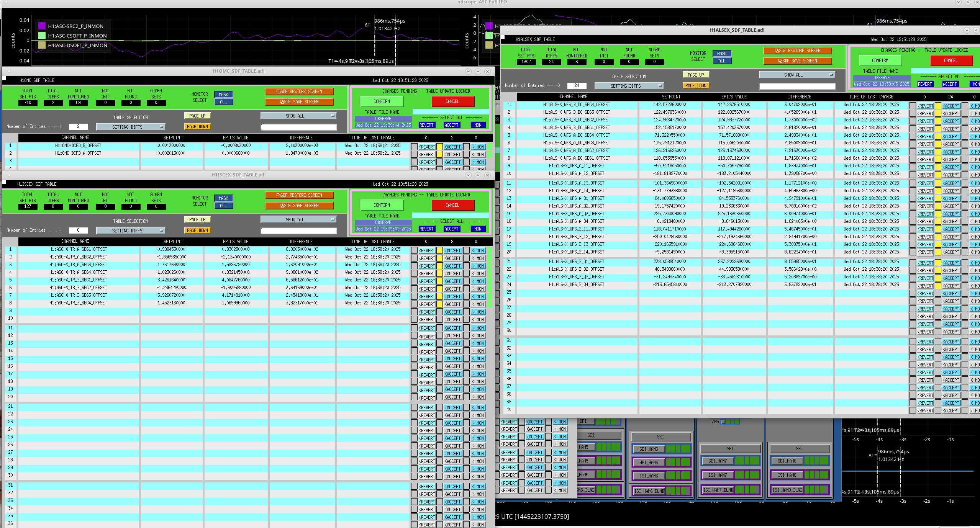Open SDF Save Screen in H1ISCEX table
The image size is (980, 528).
(299, 206)
